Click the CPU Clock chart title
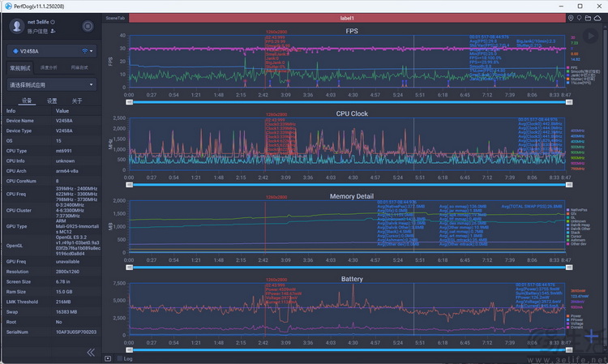 coord(352,113)
